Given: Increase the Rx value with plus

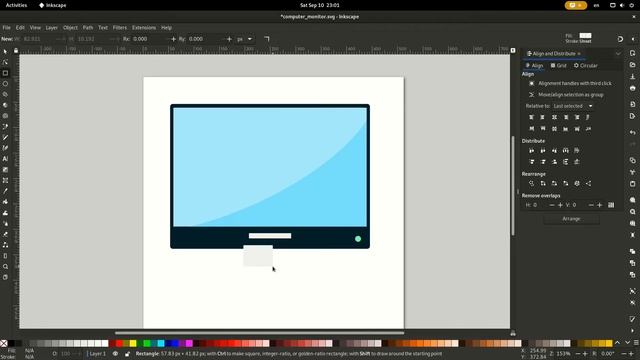Looking at the screenshot, I should pyautogui.click(x=173, y=39).
